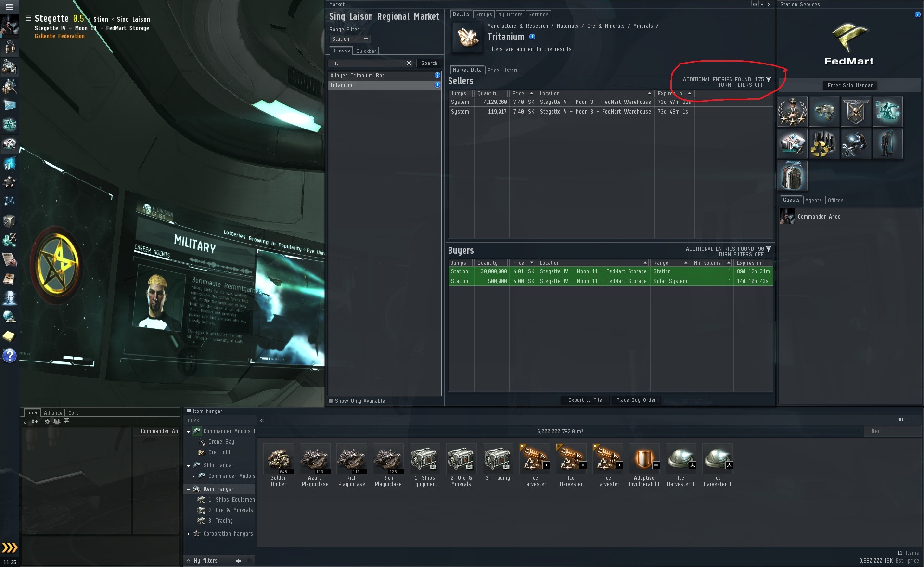Screen dimensions: 924x567
Task: Toggle Show Only Available checkbox
Action: click(331, 401)
